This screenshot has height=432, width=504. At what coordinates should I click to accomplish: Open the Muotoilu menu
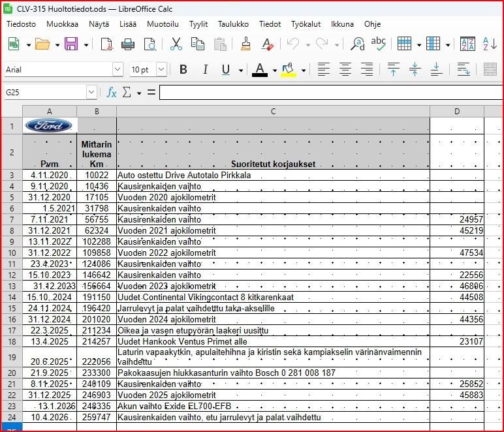163,24
